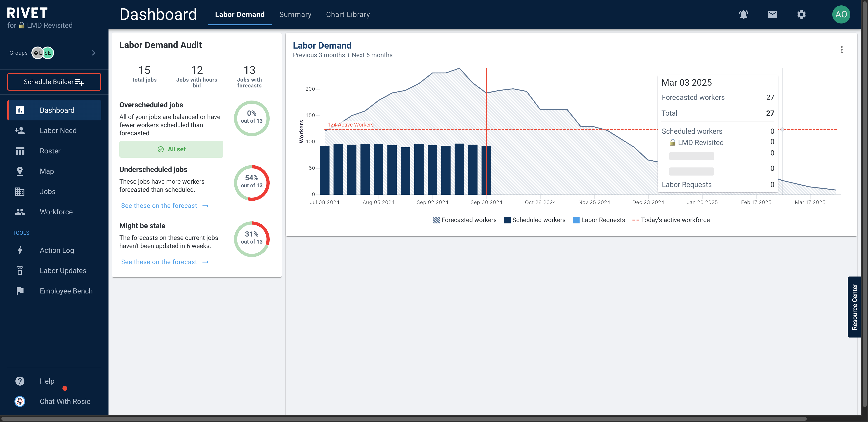The image size is (868, 422).
Task: Click the 'Mar 03 2025' tooltip date
Action: tap(686, 82)
